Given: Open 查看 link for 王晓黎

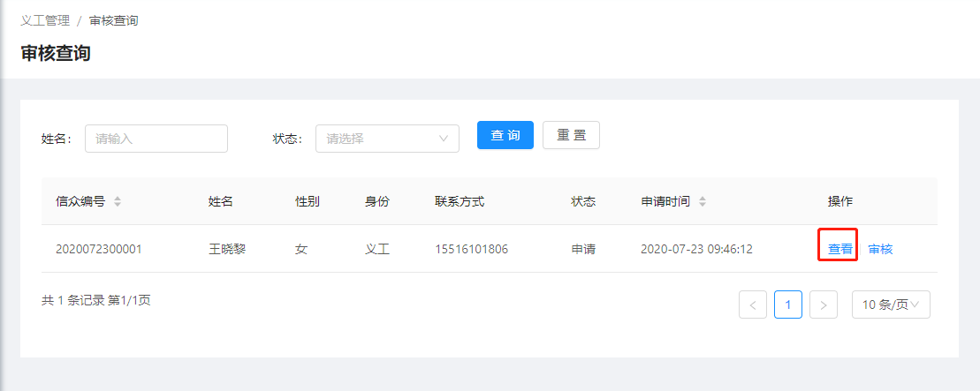Looking at the screenshot, I should [x=840, y=249].
